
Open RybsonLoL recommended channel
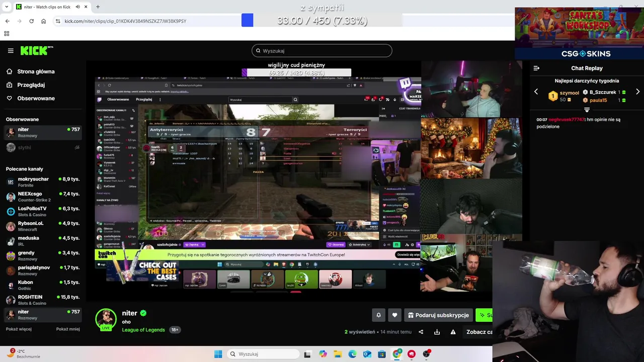point(43,226)
